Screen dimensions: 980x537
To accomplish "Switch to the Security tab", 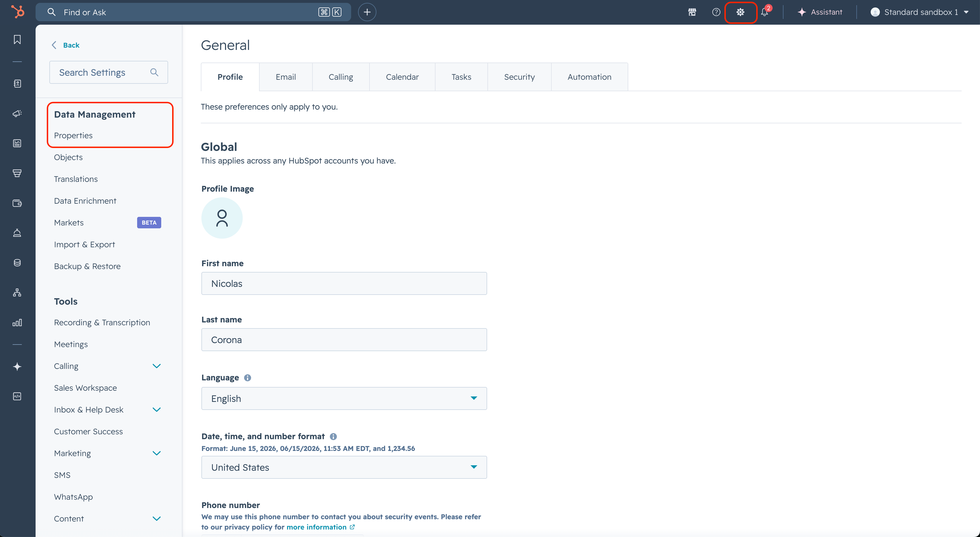I will point(519,77).
